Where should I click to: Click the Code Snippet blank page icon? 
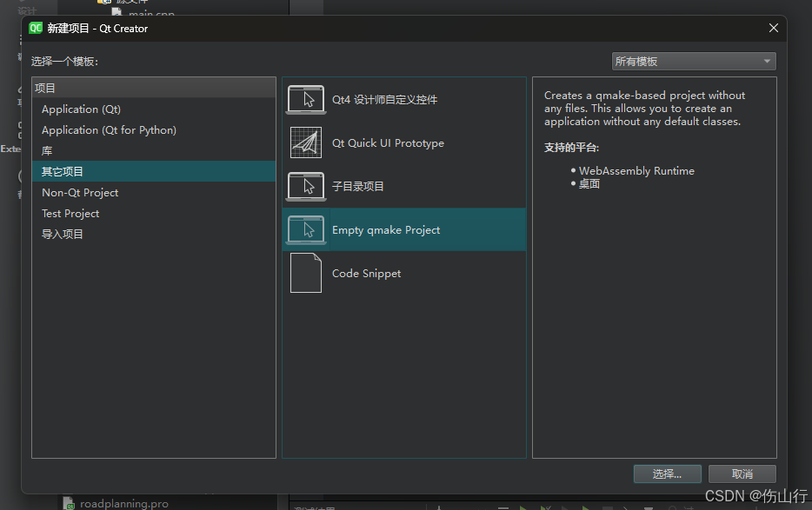(306, 273)
